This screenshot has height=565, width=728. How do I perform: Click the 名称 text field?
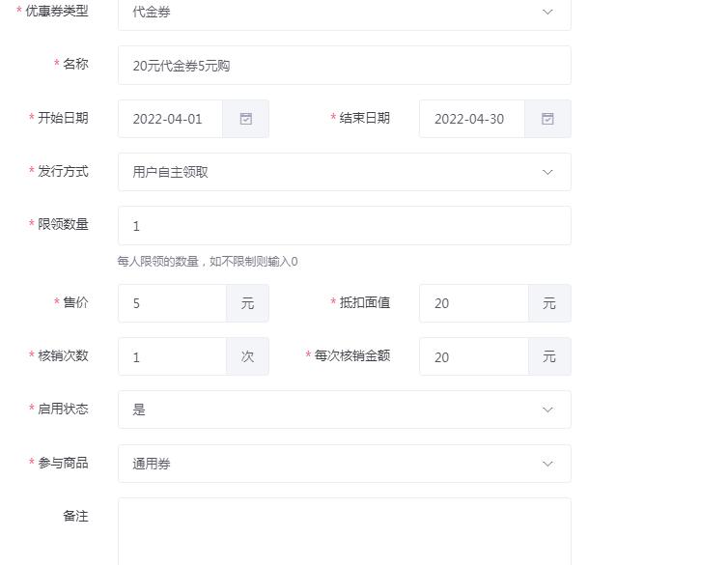click(344, 66)
